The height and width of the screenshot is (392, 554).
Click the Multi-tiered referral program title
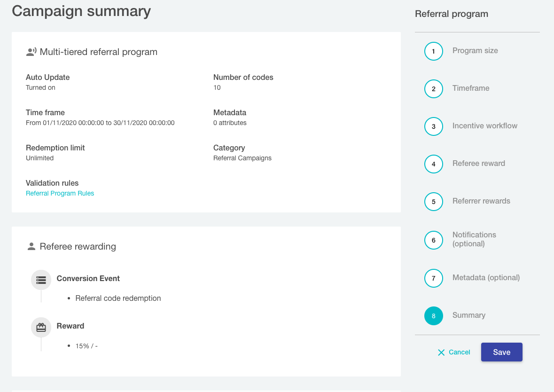99,52
